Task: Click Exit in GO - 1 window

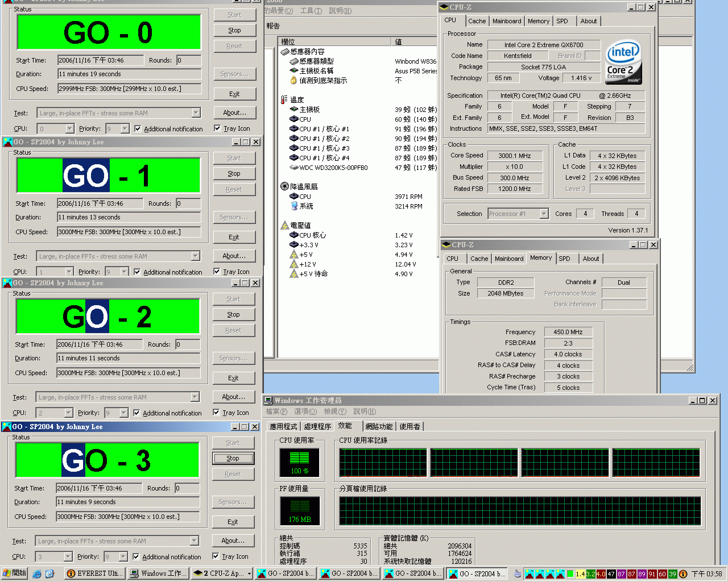Action: coord(234,237)
